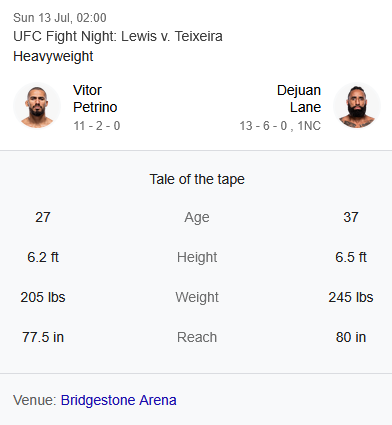This screenshot has width=392, height=425.
Task: Select the Vitor Petrino name
Action: [95, 99]
